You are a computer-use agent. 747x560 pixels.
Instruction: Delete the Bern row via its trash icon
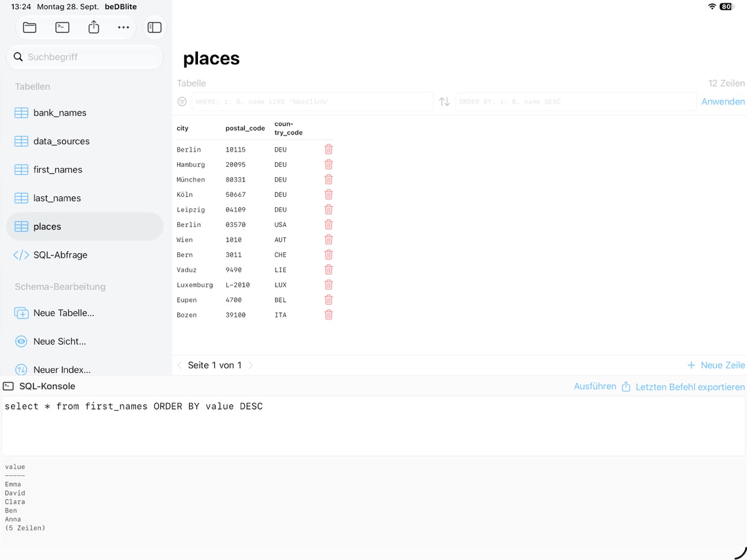click(328, 255)
